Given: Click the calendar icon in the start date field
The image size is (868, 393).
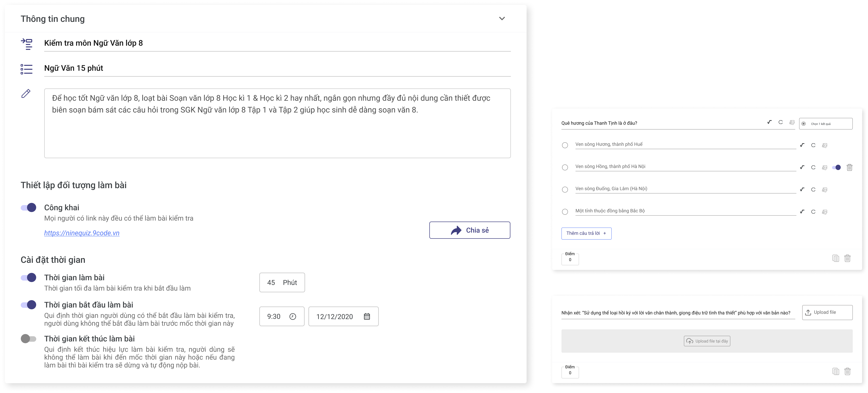Looking at the screenshot, I should pyautogui.click(x=367, y=316).
